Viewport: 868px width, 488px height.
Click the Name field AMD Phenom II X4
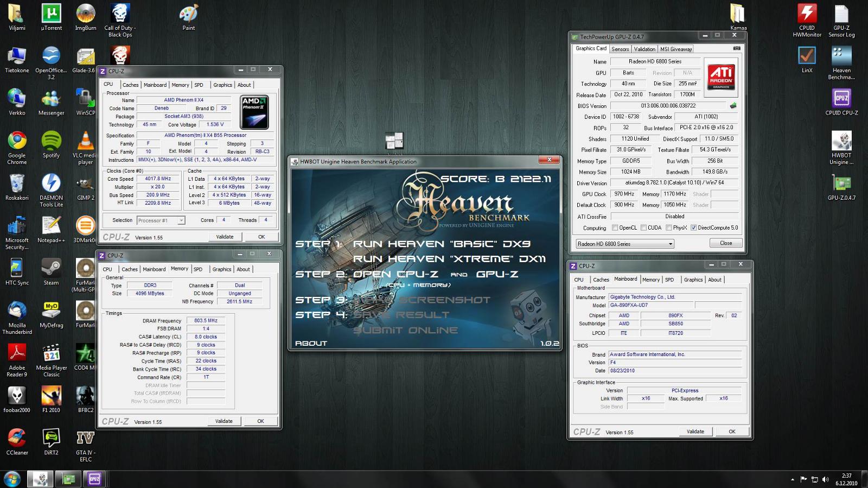coord(184,100)
